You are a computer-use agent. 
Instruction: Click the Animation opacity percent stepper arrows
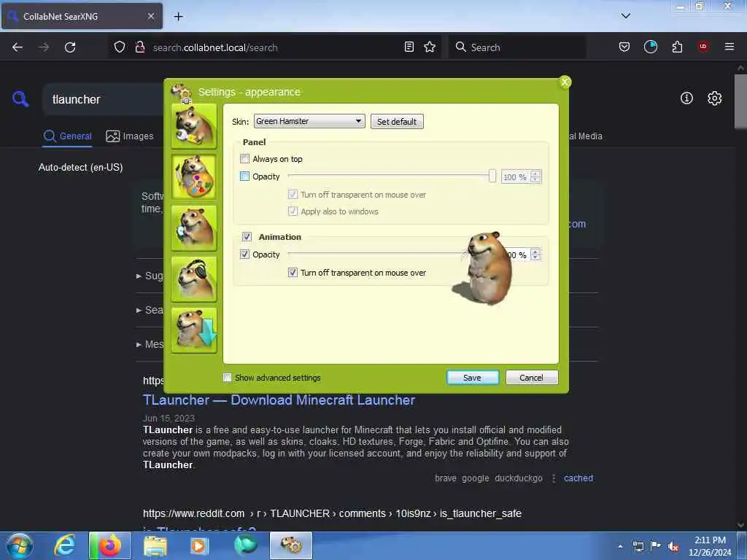click(535, 254)
